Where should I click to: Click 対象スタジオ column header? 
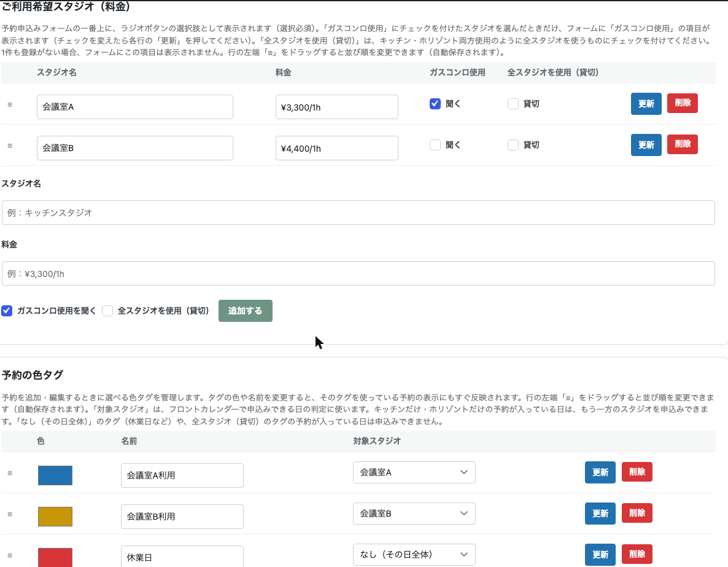click(x=377, y=441)
